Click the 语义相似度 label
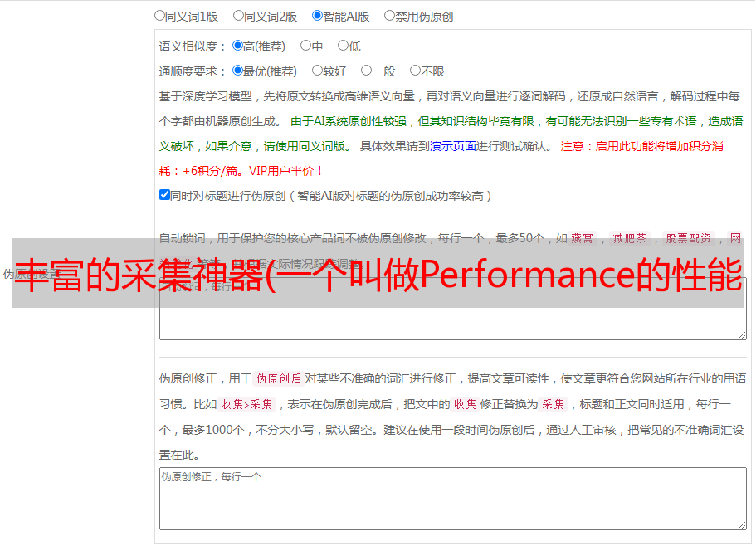Viewport: 756px width, 546px height. pos(193,46)
